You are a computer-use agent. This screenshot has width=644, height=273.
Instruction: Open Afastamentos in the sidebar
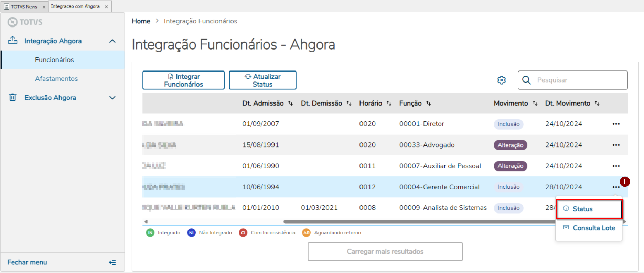click(x=63, y=79)
